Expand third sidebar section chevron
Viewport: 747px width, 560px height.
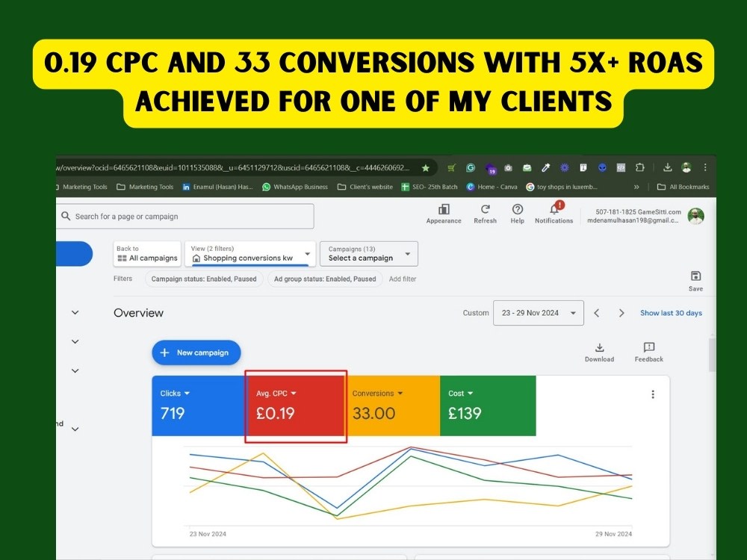tap(75, 370)
